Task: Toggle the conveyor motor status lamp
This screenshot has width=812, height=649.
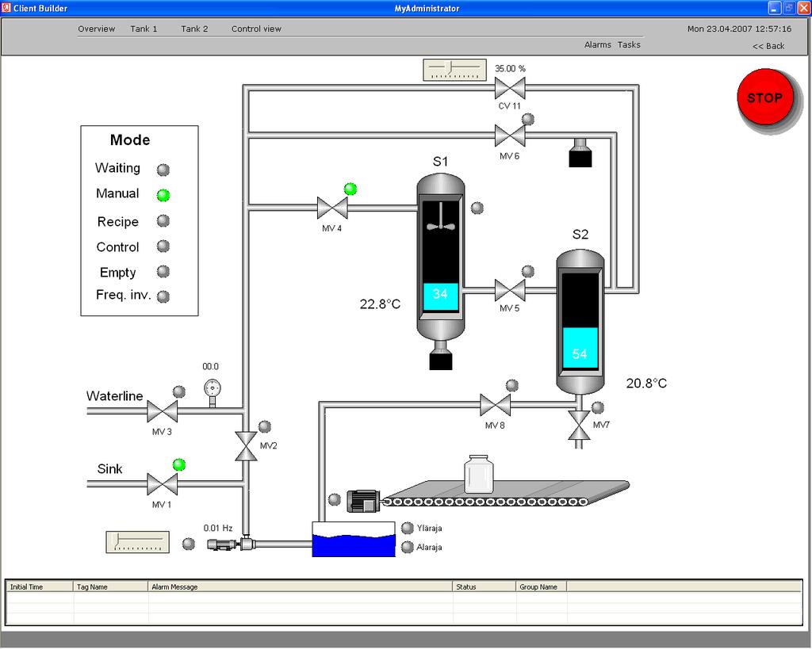Action: click(x=335, y=499)
